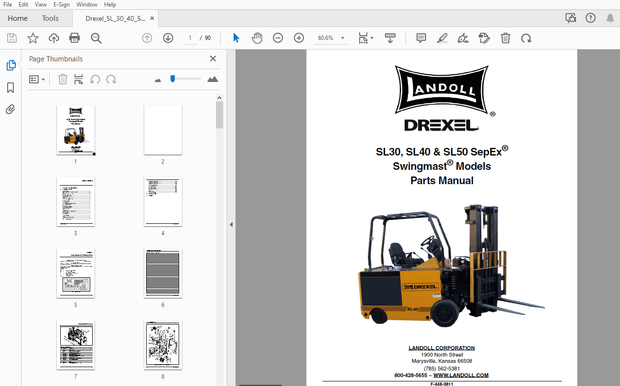Zoom in with the plus icon
The height and width of the screenshot is (386, 620).
(x=299, y=38)
